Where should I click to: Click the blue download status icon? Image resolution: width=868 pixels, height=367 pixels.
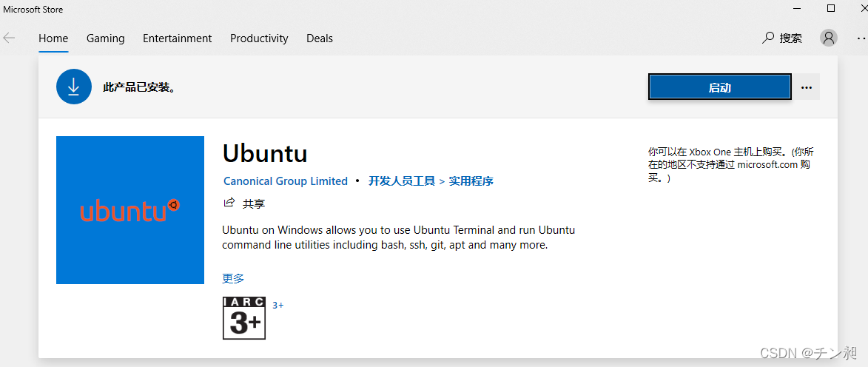73,87
